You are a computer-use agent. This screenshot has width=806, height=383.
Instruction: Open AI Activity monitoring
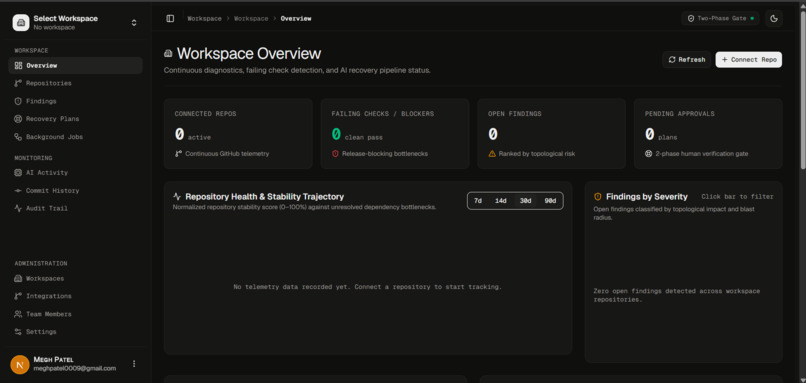click(76, 173)
